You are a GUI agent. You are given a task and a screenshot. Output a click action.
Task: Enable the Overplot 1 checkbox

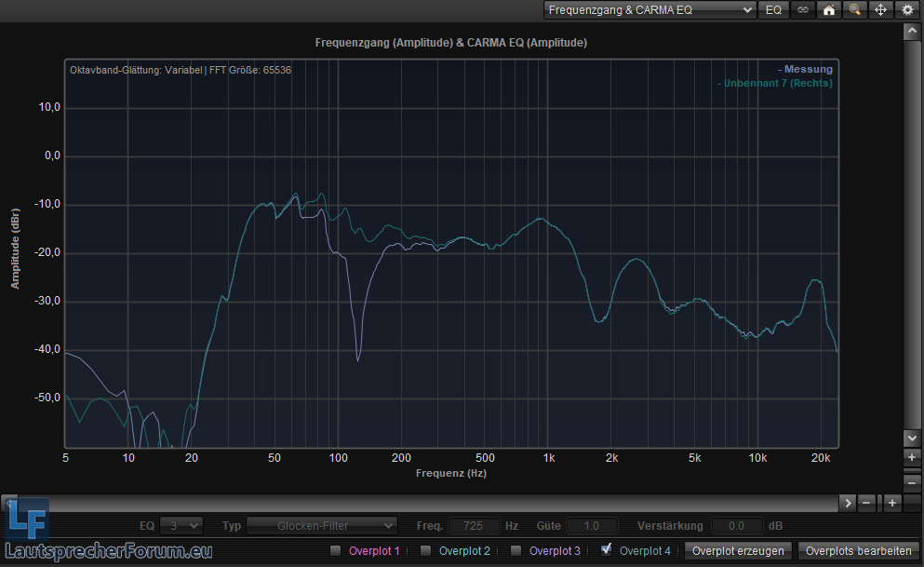click(336, 550)
